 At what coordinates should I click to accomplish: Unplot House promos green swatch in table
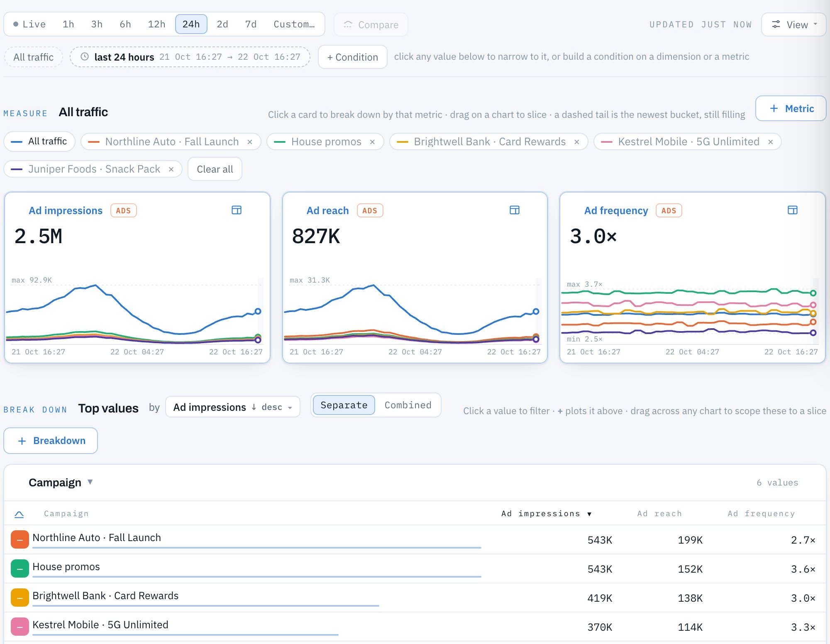pyautogui.click(x=20, y=568)
